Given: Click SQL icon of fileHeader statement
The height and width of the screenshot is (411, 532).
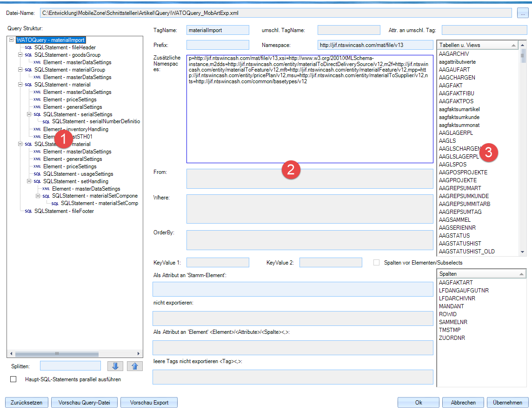Looking at the screenshot, I should pyautogui.click(x=28, y=47).
